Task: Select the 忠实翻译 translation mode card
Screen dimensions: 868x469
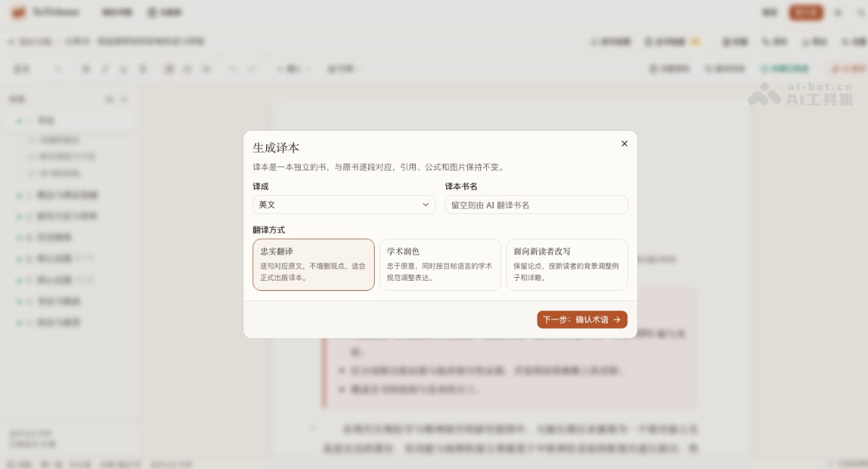Action: point(313,265)
